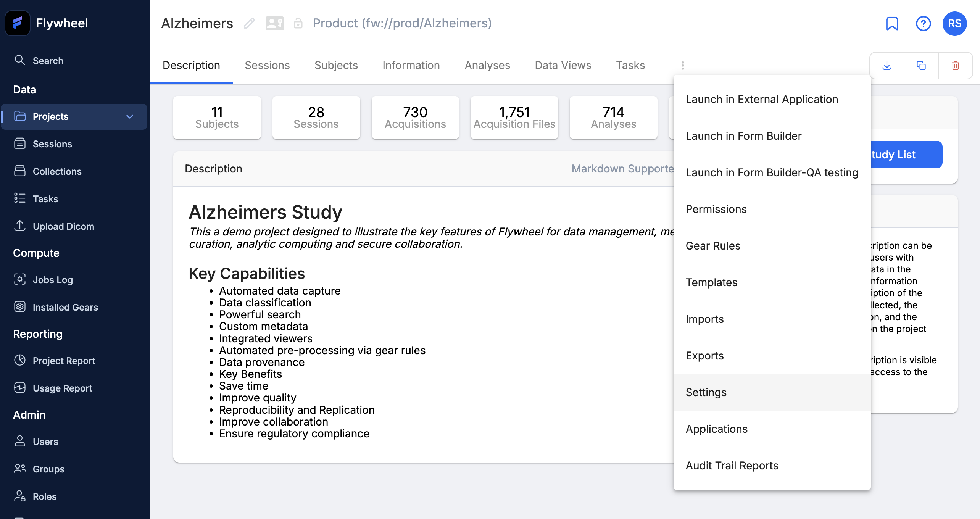
Task: Click the Study List blue button
Action: click(906, 155)
